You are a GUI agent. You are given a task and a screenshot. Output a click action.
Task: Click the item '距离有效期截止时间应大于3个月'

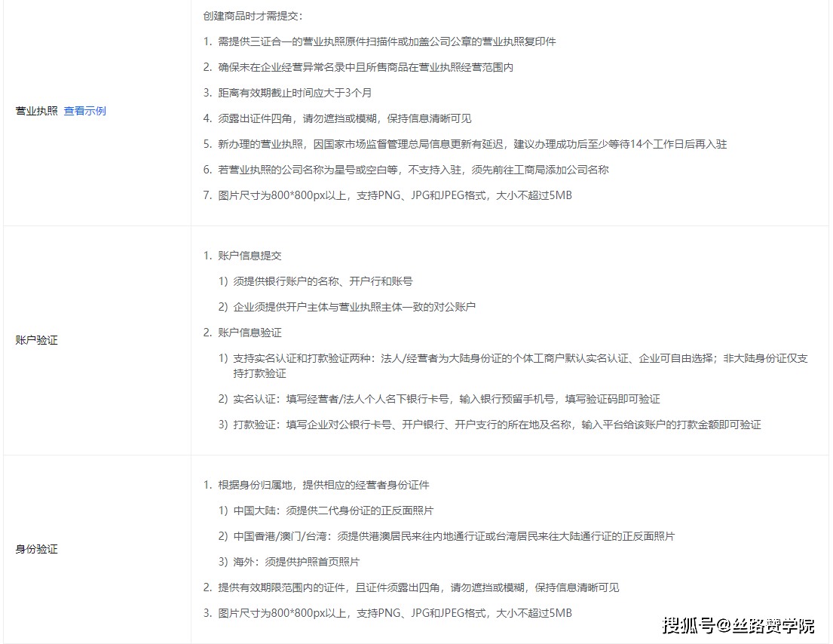[x=287, y=93]
